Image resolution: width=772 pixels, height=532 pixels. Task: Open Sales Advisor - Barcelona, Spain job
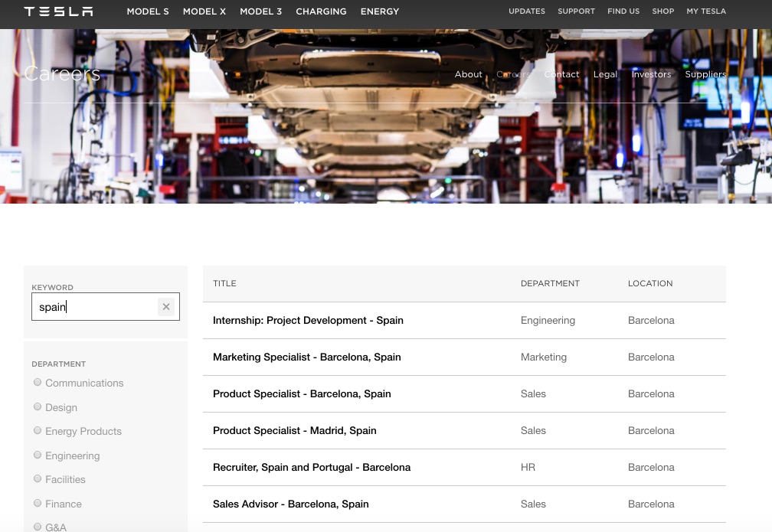(x=290, y=504)
